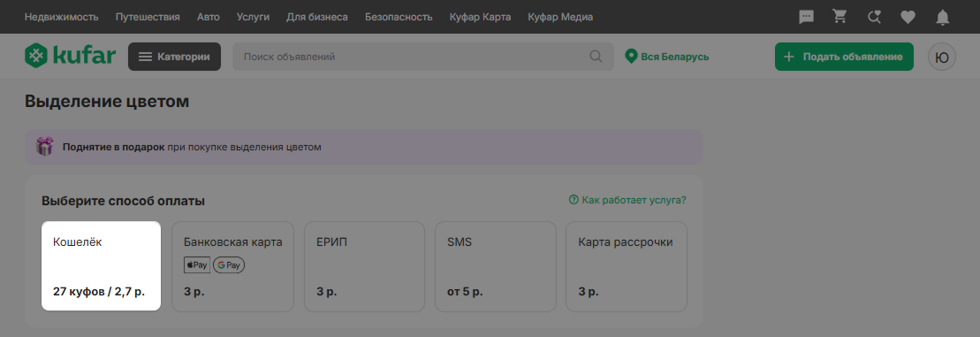Click the question mark help icon
This screenshot has height=337, width=980.
tap(574, 200)
